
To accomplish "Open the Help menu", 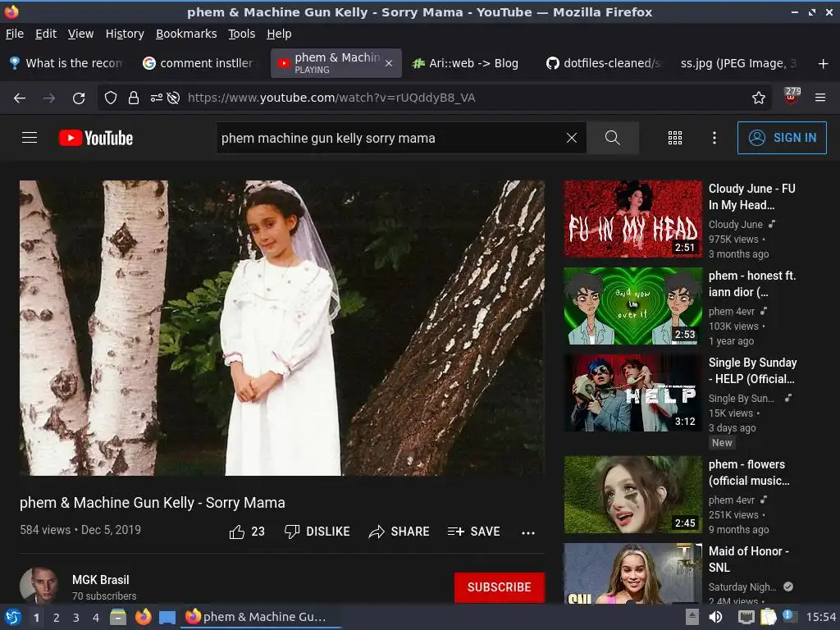I will (279, 34).
